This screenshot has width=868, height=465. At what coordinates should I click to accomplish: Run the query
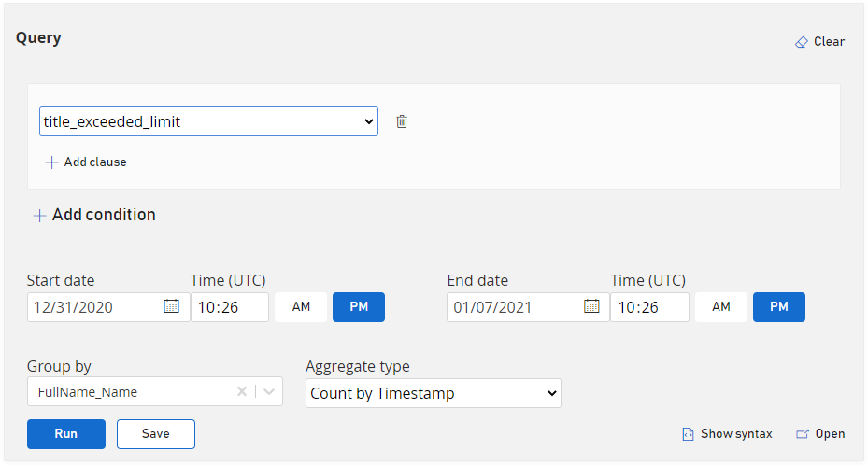[x=66, y=434]
